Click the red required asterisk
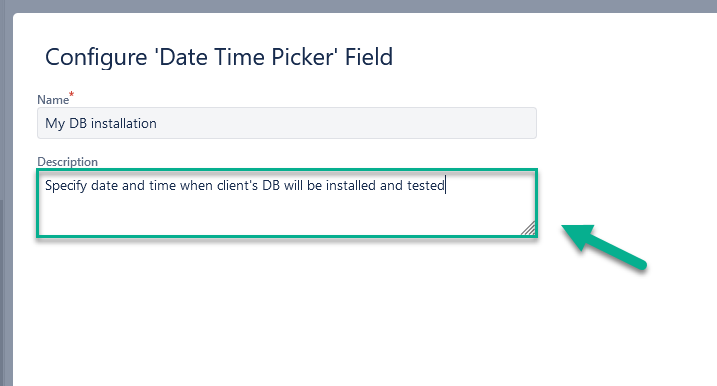Image resolution: width=717 pixels, height=386 pixels. tap(71, 95)
